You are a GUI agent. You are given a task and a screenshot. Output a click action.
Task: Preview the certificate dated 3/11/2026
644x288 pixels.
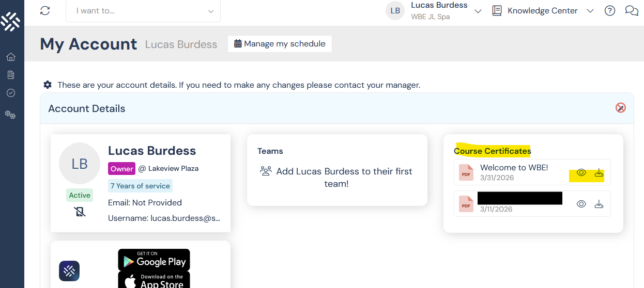coord(581,204)
